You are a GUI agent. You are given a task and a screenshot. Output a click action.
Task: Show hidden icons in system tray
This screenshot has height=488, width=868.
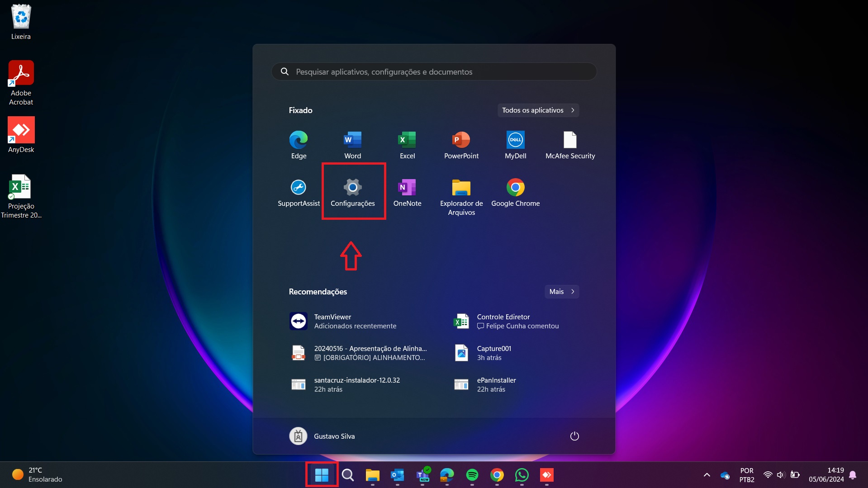coord(707,475)
